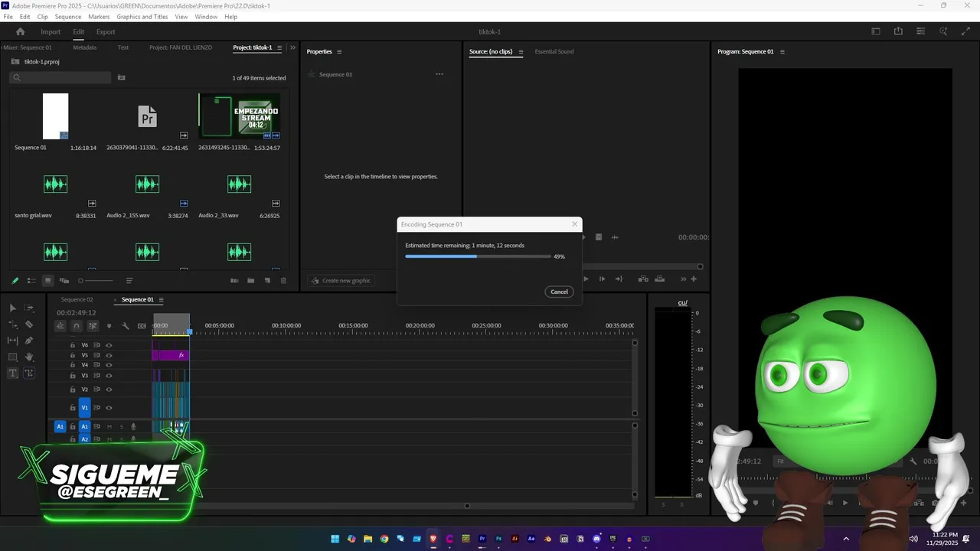Click the captions CC track button
Screen dimensions: 980x551
(x=142, y=326)
